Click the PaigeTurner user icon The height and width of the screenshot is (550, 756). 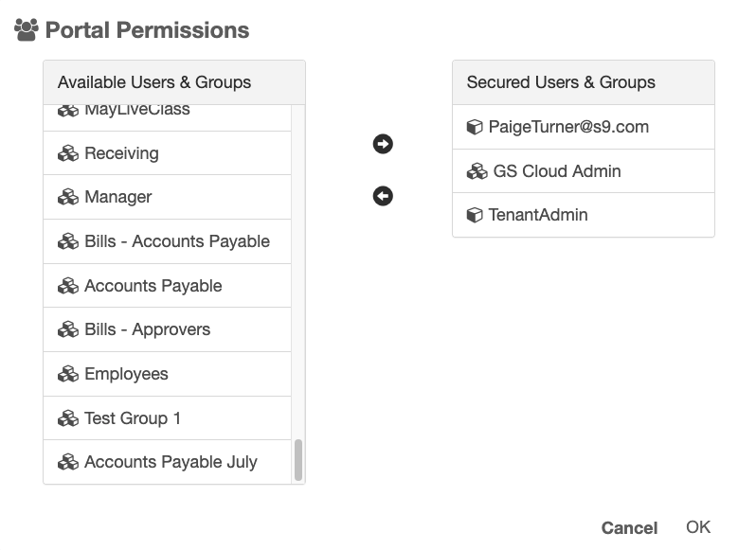point(475,127)
